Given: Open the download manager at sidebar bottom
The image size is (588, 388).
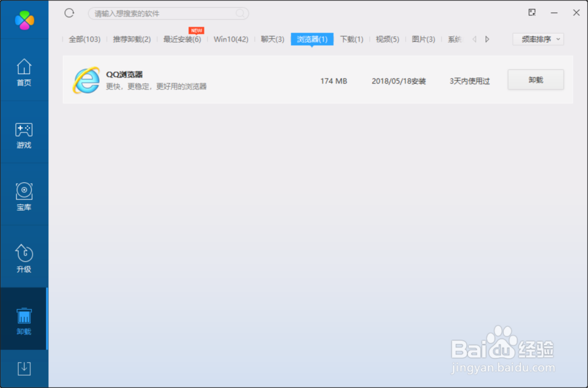Looking at the screenshot, I should (24, 368).
